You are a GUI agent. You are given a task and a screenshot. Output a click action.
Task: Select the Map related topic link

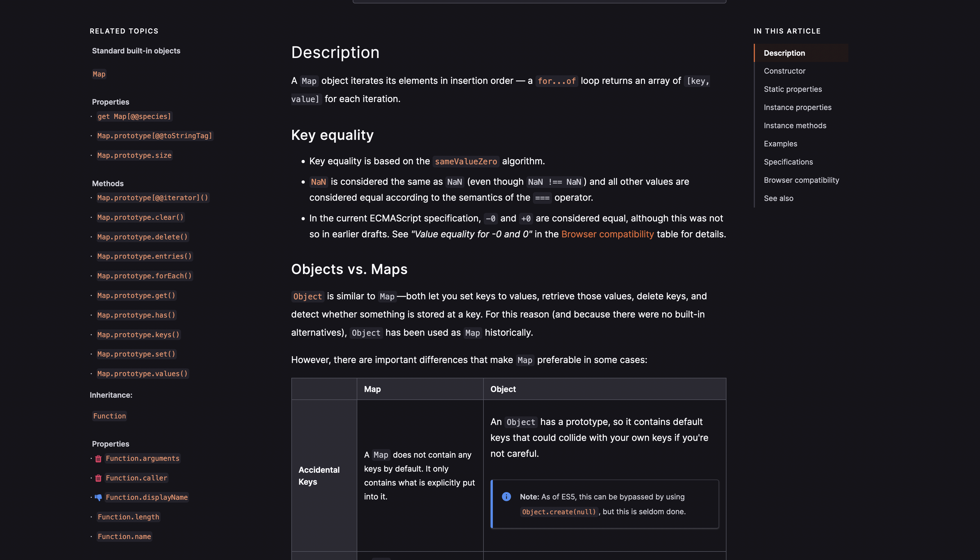99,74
